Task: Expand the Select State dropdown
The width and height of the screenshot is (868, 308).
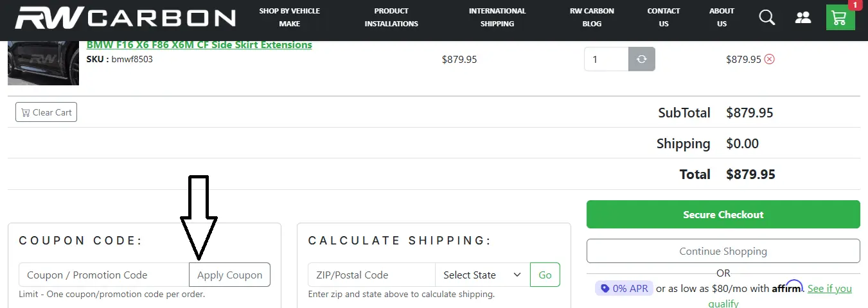Action: point(482,275)
